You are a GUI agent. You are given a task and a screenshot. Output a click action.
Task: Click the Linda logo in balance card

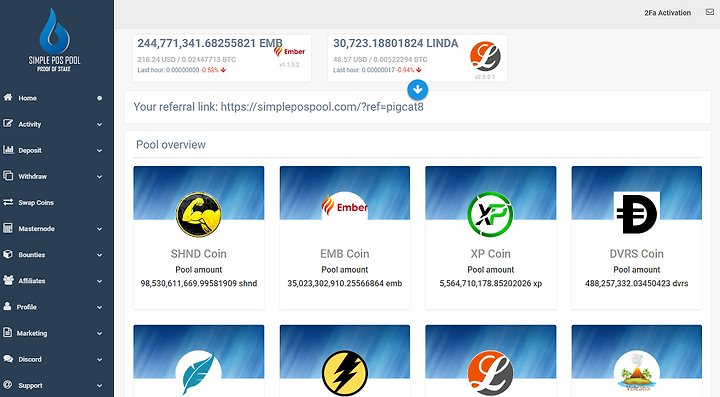pos(485,56)
